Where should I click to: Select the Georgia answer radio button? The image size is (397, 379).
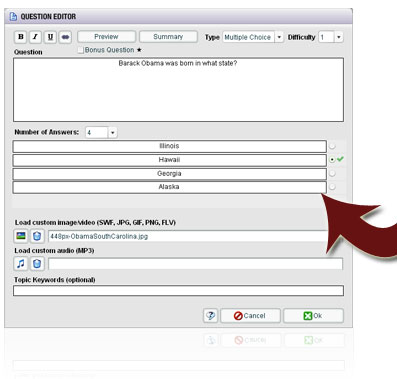[x=332, y=173]
